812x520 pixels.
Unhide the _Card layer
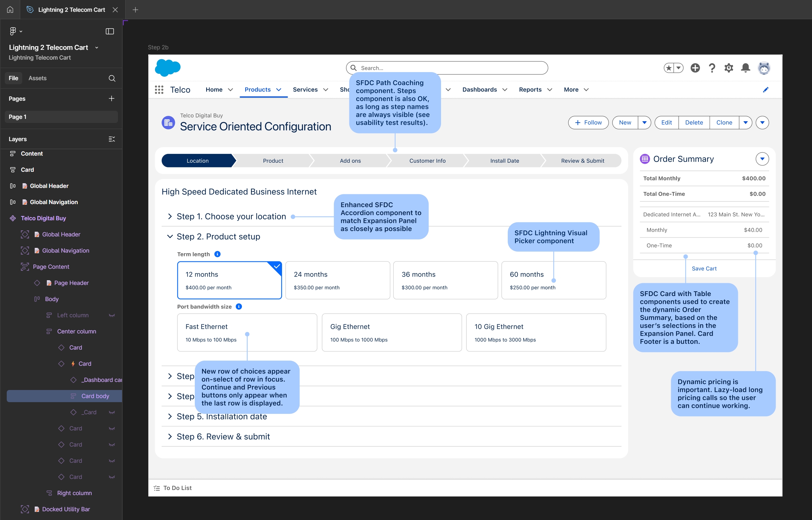[x=112, y=412]
